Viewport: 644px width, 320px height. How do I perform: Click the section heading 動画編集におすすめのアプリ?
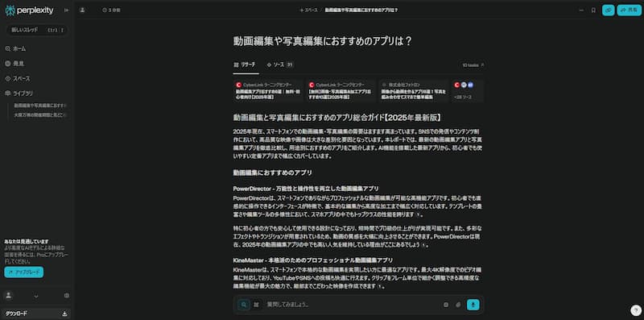coord(273,172)
